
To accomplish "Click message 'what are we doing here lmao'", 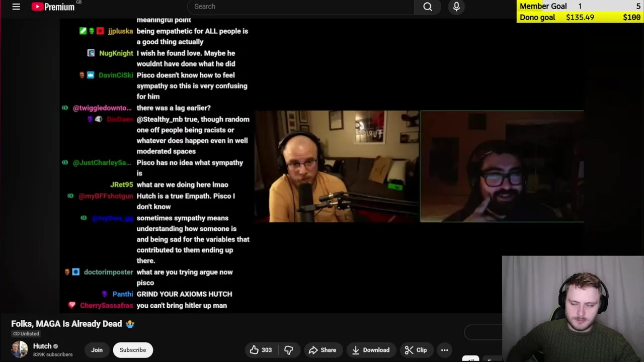I will click(182, 185).
